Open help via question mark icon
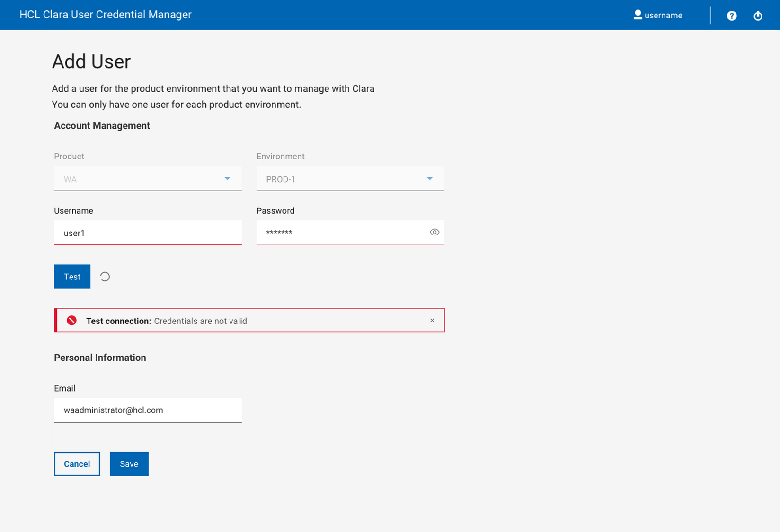Image resolution: width=780 pixels, height=532 pixels. point(732,16)
